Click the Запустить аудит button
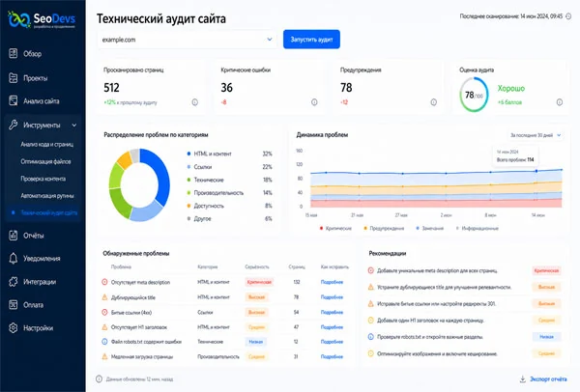 coord(311,40)
